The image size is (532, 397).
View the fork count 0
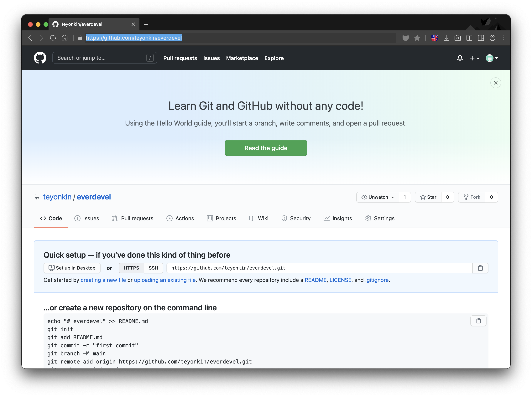click(491, 197)
